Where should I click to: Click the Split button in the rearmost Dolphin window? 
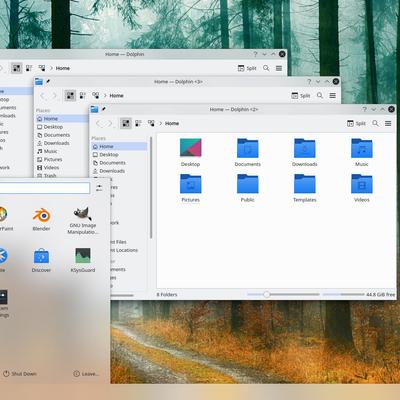(247, 68)
